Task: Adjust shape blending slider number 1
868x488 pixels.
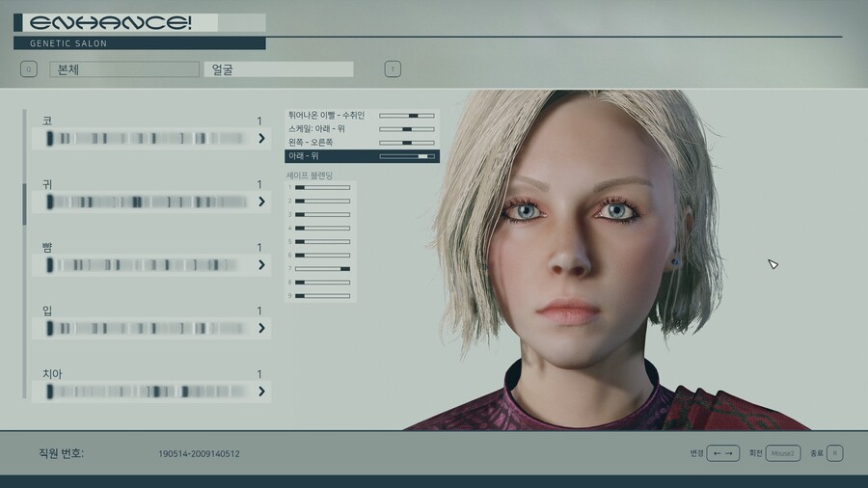Action: [x=322, y=187]
